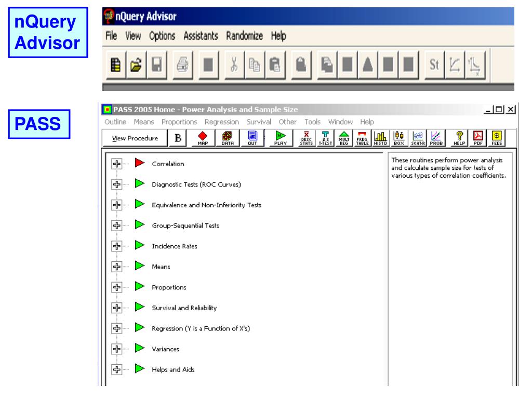Click the New table icon in nQuery toolbar
The height and width of the screenshot is (399, 532).
point(116,64)
